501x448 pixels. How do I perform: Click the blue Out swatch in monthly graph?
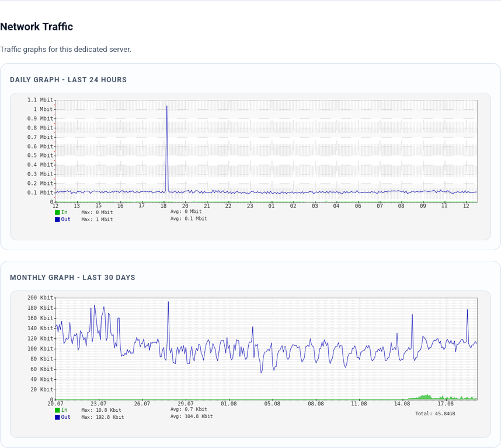[x=57, y=417]
